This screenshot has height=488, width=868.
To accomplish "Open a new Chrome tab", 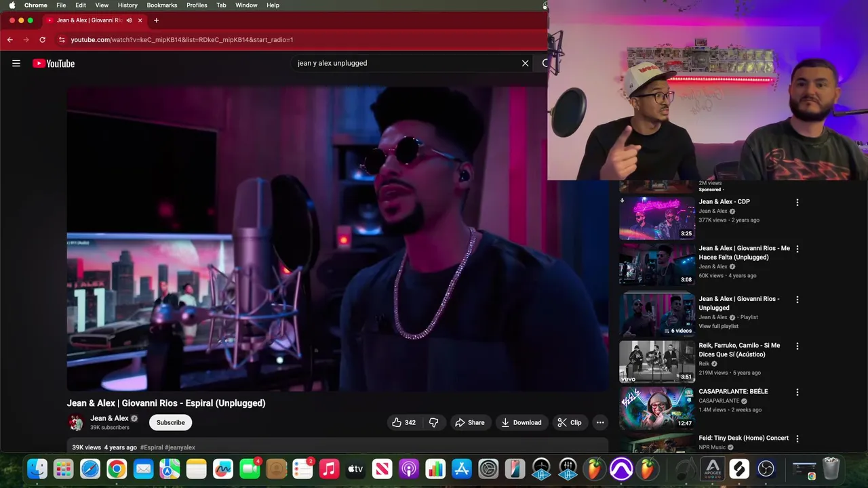I will 156,20.
